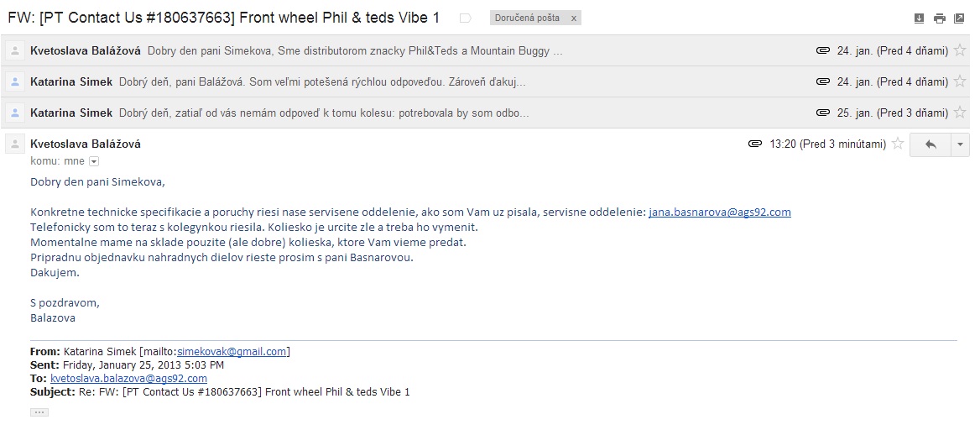Expand recipient details next to 'komu: mne'

point(94,161)
